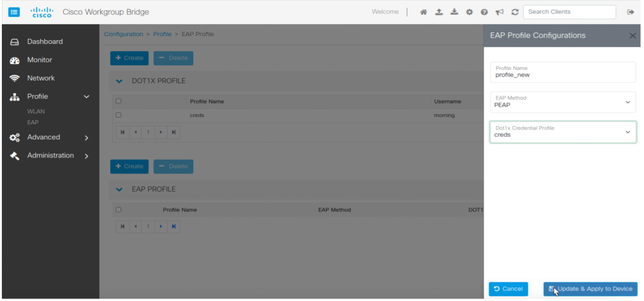Click the refresh arrows icon
Image resolution: width=644 pixels, height=301 pixels.
[515, 12]
